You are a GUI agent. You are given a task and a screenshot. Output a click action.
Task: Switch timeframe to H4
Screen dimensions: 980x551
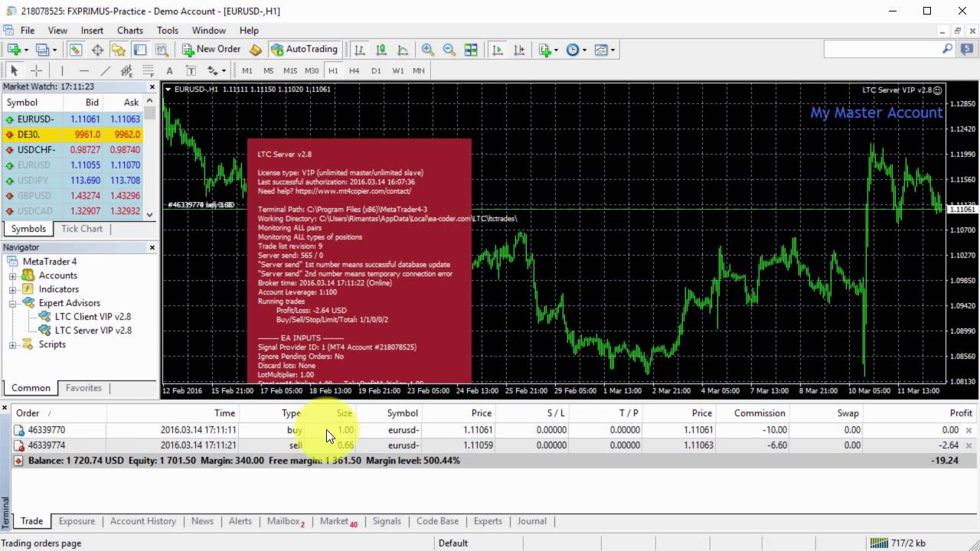point(354,70)
